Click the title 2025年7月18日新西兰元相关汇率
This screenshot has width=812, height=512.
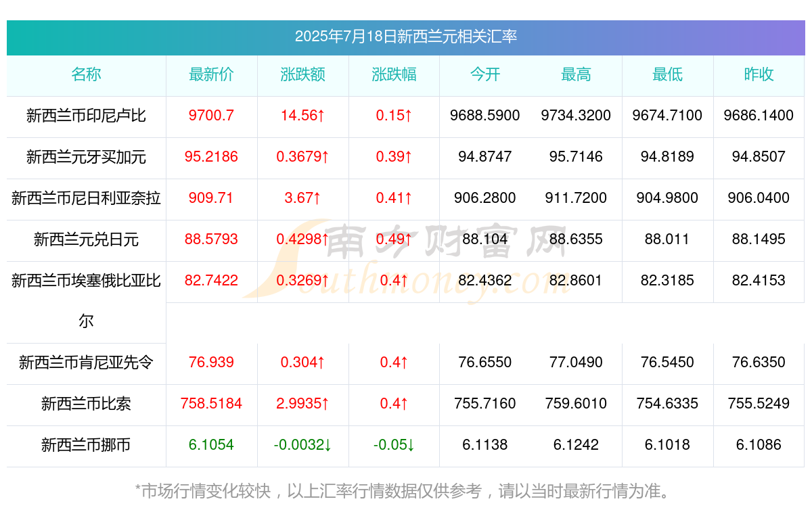pyautogui.click(x=405, y=37)
